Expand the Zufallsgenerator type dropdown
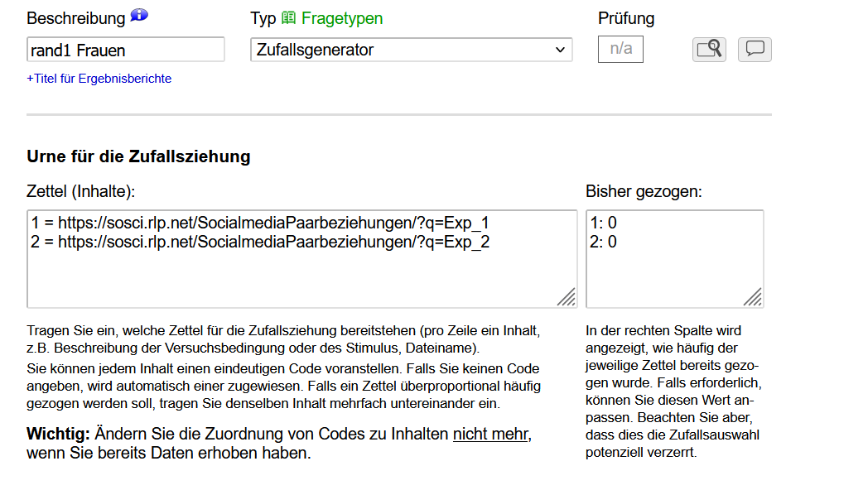 pyautogui.click(x=411, y=50)
